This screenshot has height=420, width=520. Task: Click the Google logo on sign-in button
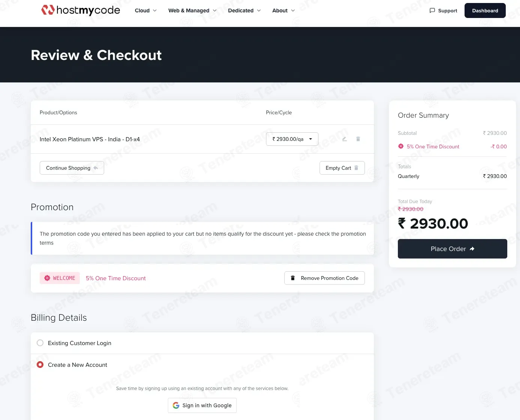(176, 405)
